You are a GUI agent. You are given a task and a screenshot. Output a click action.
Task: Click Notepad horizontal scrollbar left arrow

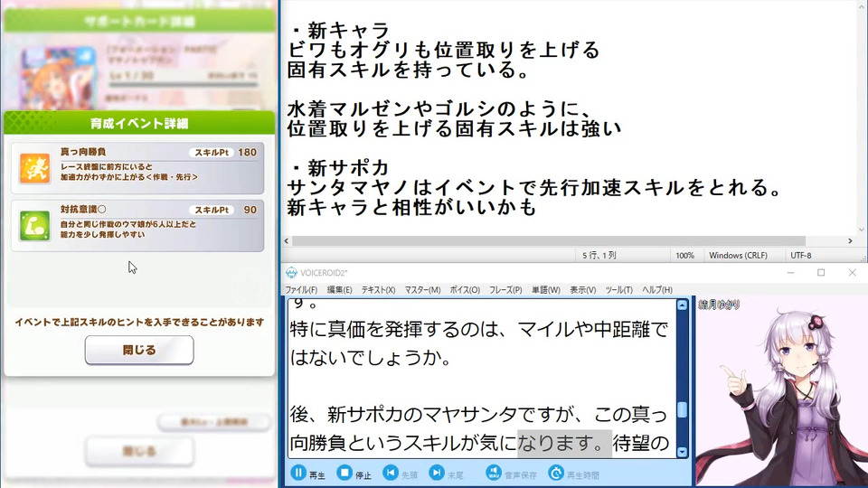coord(287,240)
